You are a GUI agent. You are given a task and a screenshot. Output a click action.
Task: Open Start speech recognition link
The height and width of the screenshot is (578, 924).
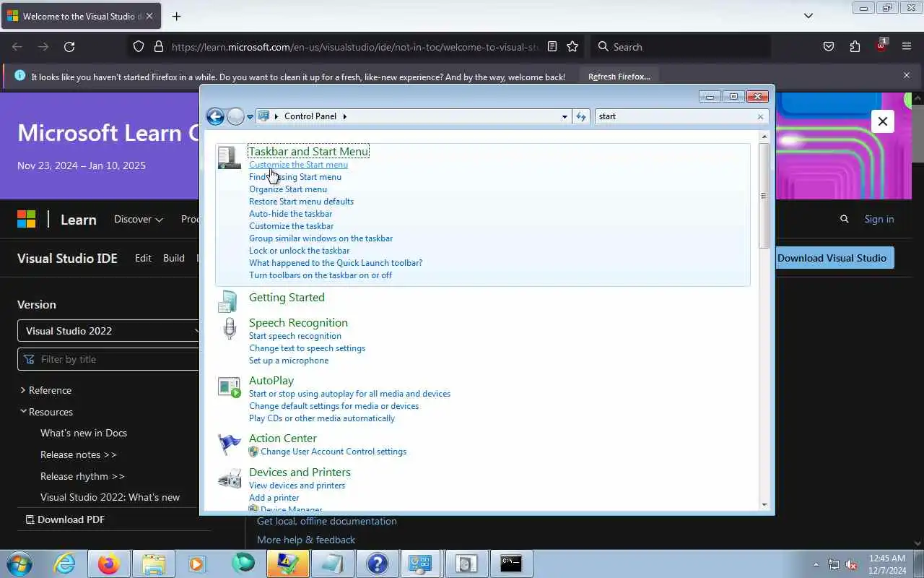[x=295, y=336]
